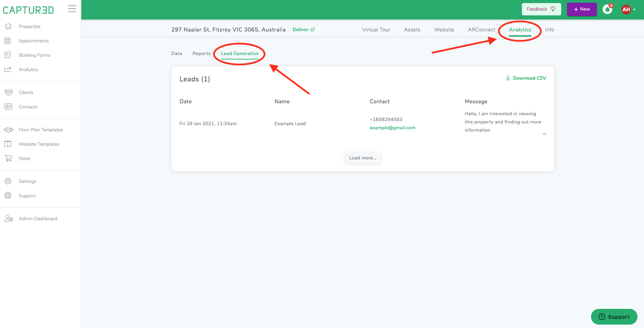Open the Reports sub-tab
644x328 pixels.
[201, 53]
